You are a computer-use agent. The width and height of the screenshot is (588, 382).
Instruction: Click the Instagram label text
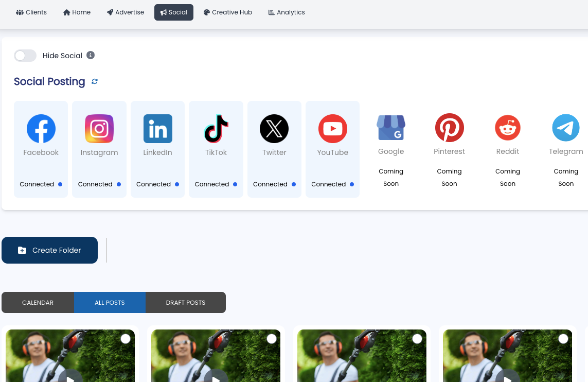pyautogui.click(x=99, y=152)
